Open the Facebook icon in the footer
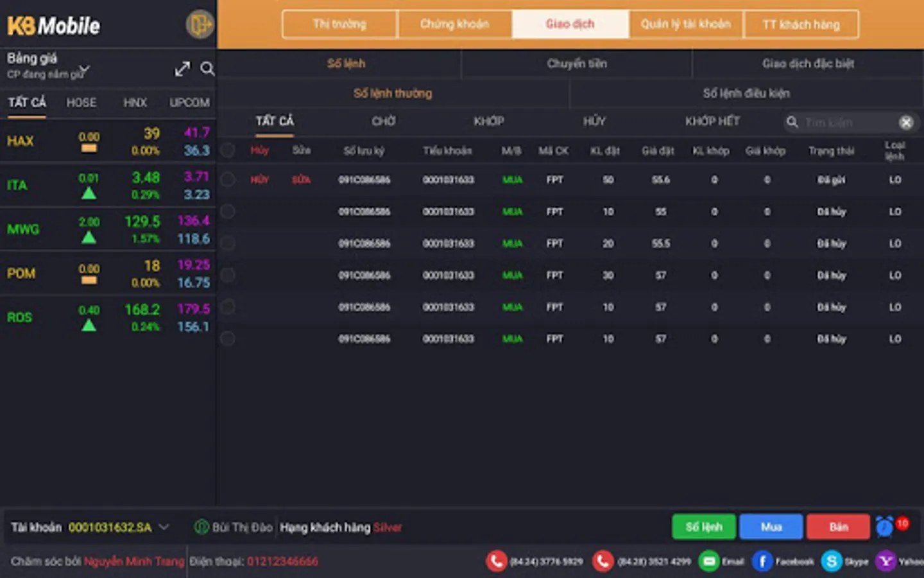The width and height of the screenshot is (924, 578). 763,561
